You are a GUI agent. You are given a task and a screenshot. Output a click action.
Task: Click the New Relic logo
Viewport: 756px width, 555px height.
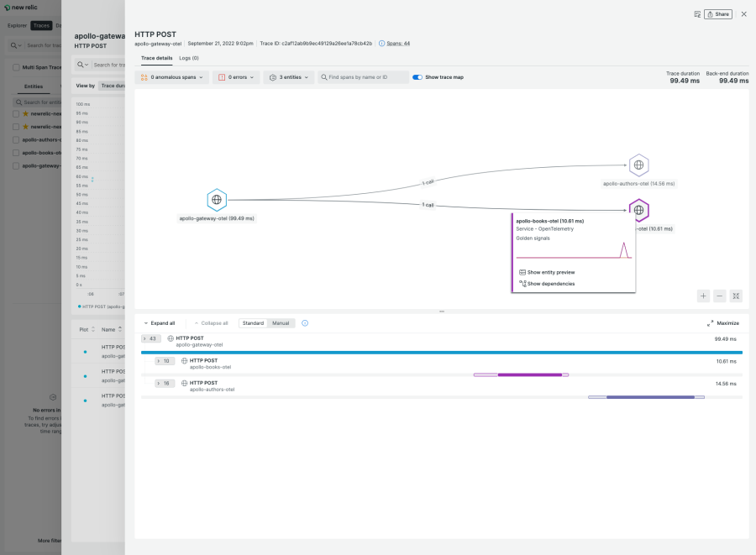[21, 8]
